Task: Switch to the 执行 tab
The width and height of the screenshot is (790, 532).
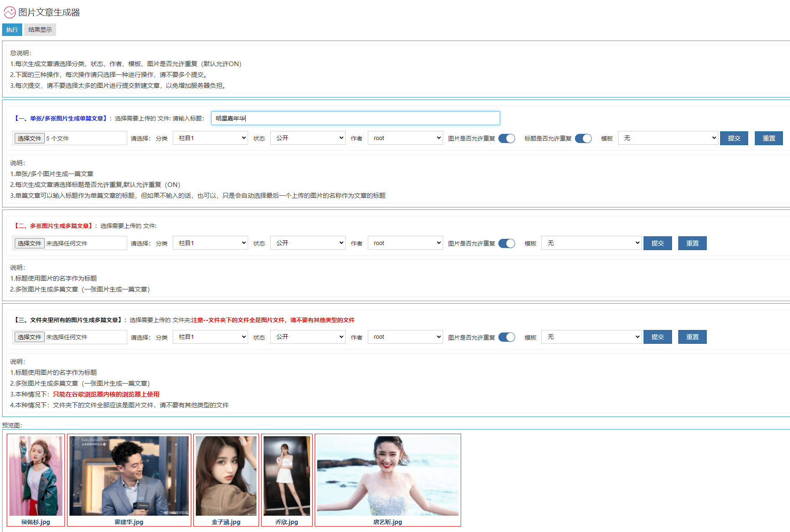Action: (12, 30)
